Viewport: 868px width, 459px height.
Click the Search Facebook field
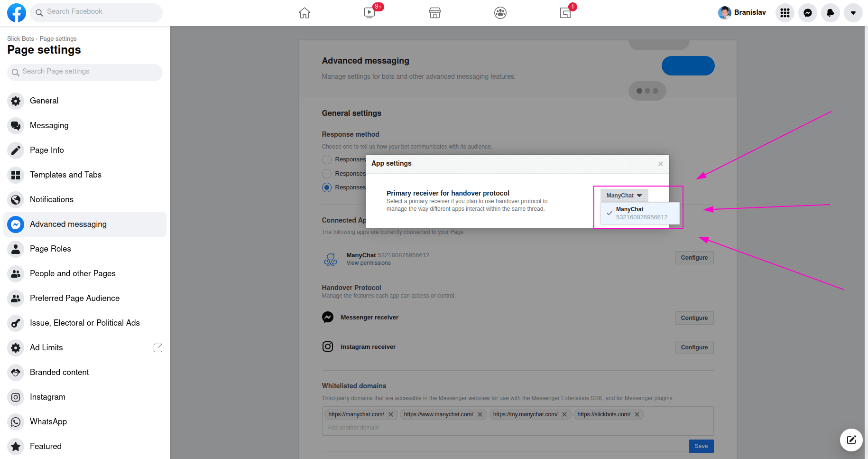96,12
